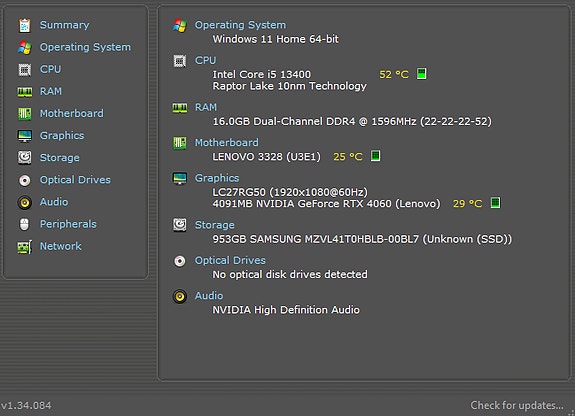Click the RAM stick icon in sidebar

pyautogui.click(x=25, y=92)
